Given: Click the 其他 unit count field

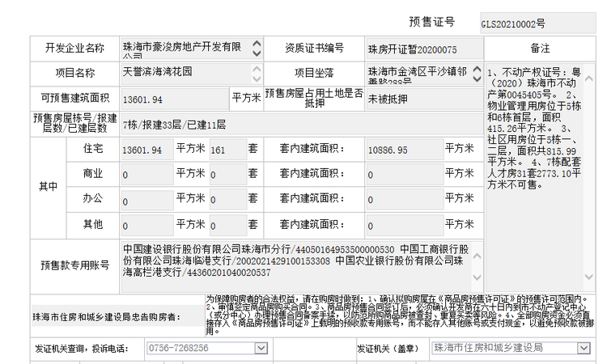Looking at the screenshot, I should (228, 226).
